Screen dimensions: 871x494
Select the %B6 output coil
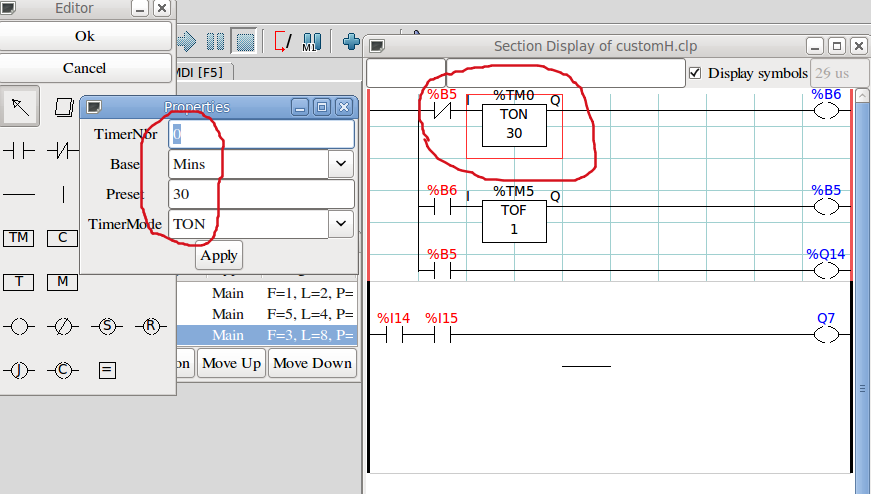tap(826, 111)
